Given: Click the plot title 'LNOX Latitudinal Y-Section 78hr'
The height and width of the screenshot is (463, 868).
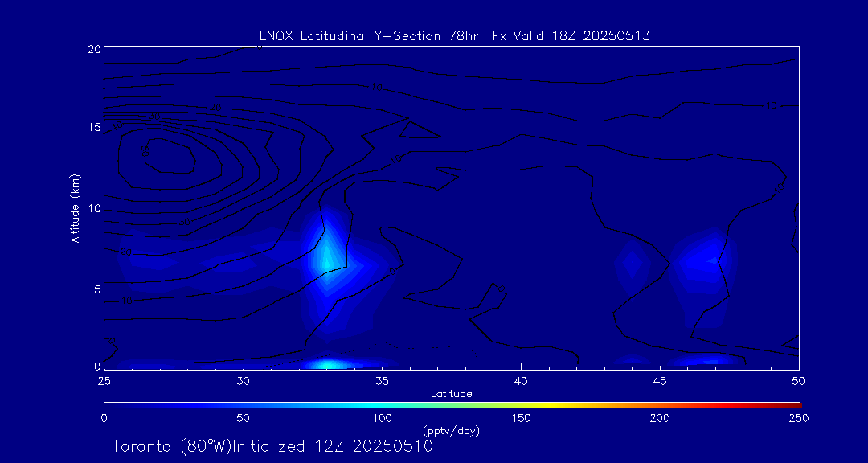Looking at the screenshot, I should (370, 36).
